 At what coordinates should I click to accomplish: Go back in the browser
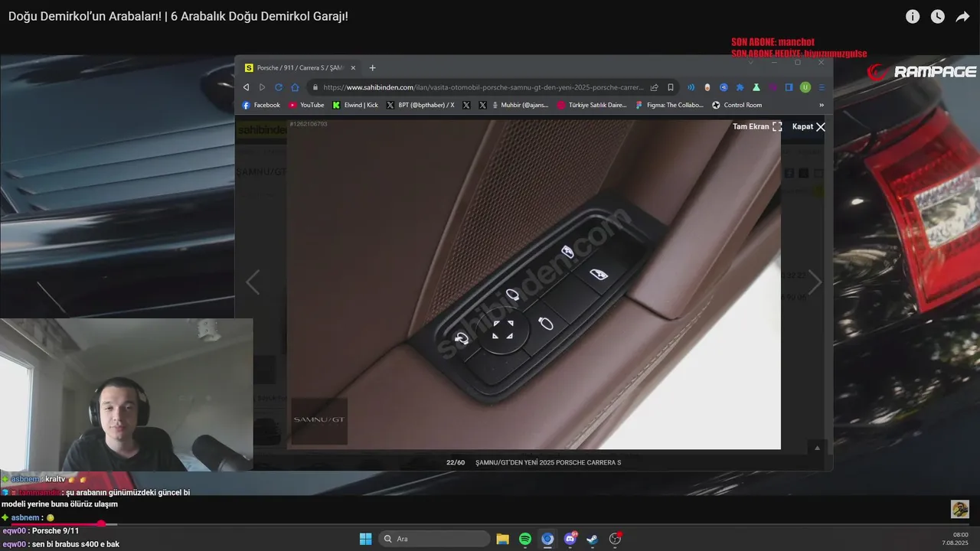[x=246, y=87]
